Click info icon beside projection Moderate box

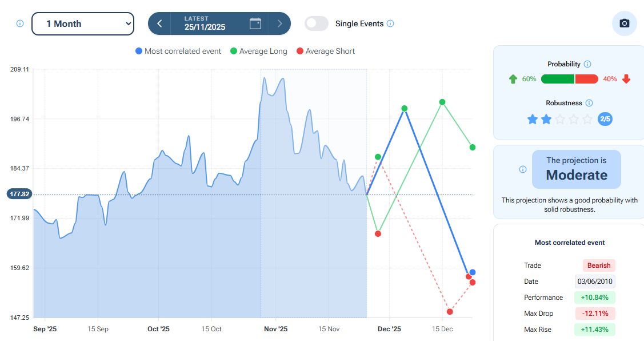point(522,169)
